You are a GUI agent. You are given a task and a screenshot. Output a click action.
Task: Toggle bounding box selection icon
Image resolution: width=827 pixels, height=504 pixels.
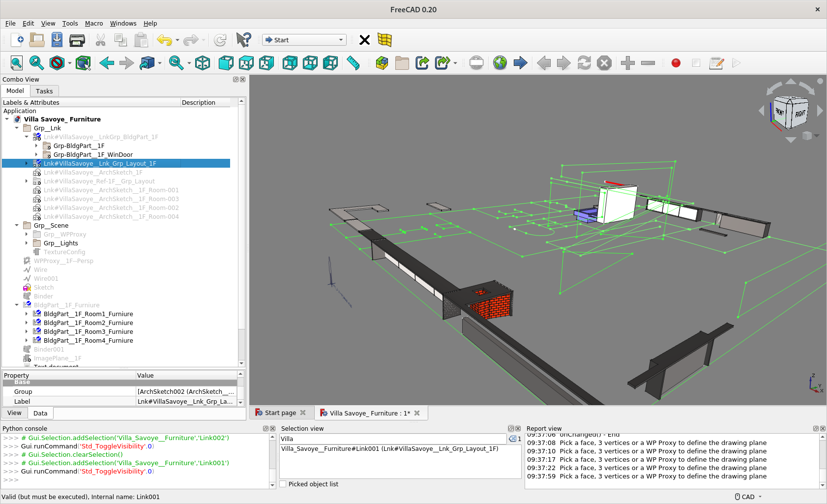point(83,63)
